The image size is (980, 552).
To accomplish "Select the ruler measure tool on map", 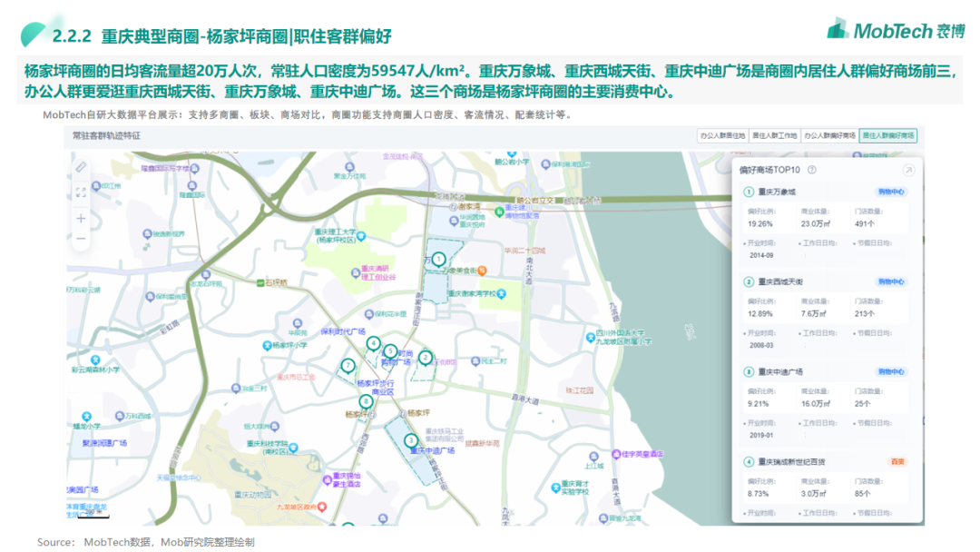I will tap(82, 168).
